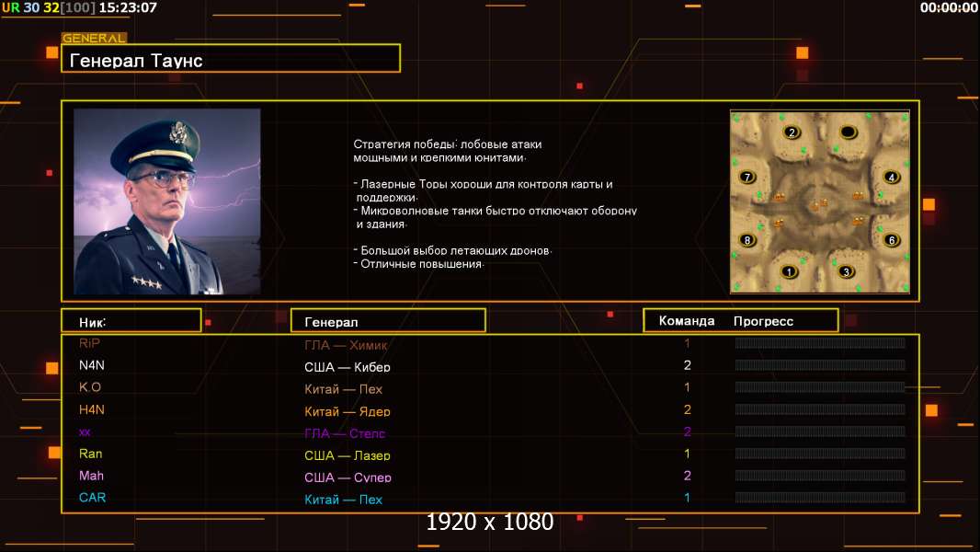980x552 pixels.
Task: Click the Большой выбор летающих дронов line
Action: pos(452,250)
